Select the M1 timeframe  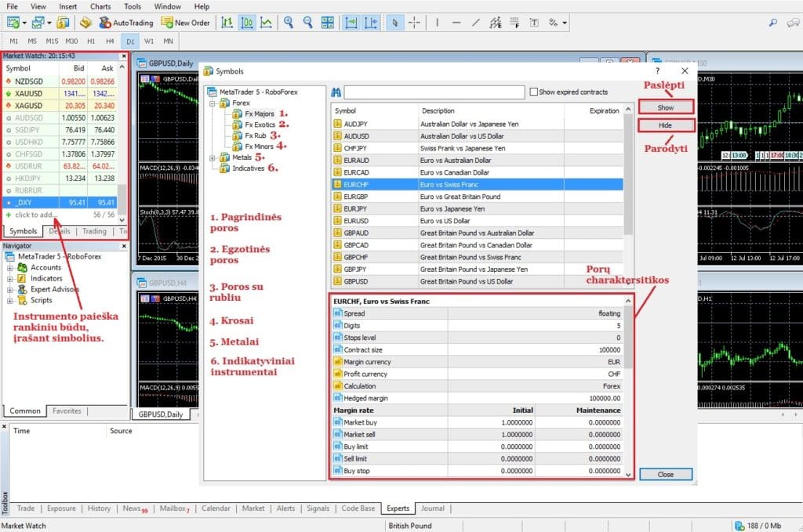14,41
